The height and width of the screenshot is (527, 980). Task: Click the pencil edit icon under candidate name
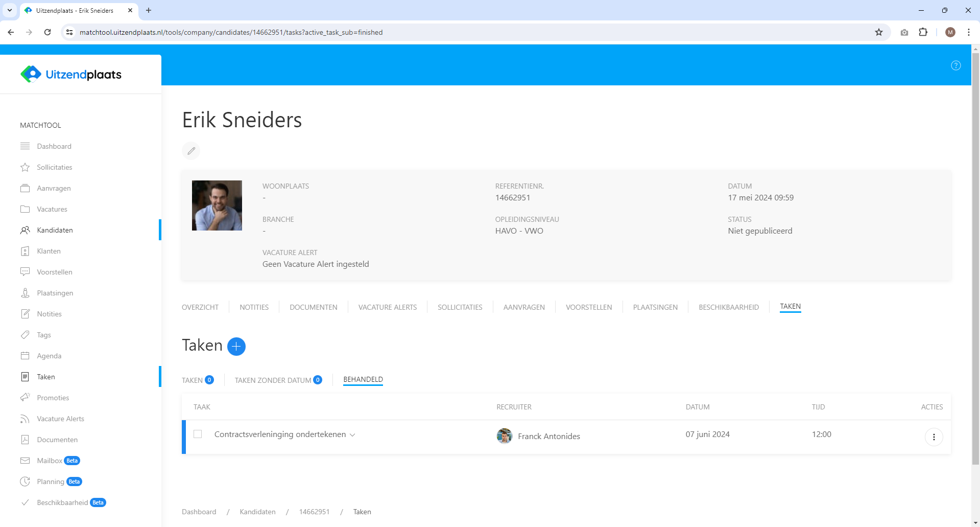click(191, 151)
